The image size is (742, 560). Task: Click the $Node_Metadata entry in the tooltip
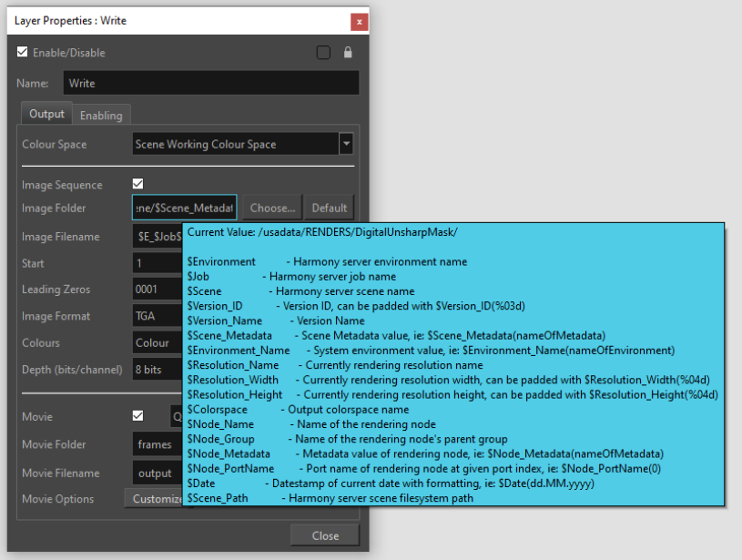tap(425, 453)
